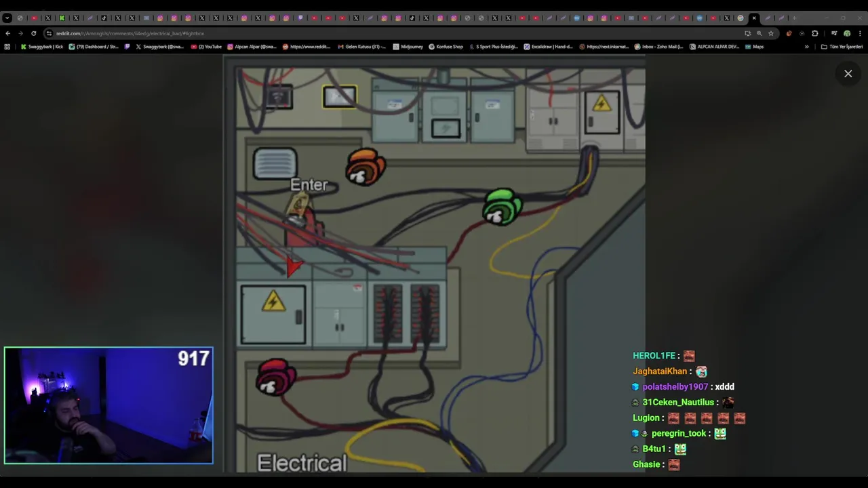Open the Midjourney bookmark

pos(408,47)
